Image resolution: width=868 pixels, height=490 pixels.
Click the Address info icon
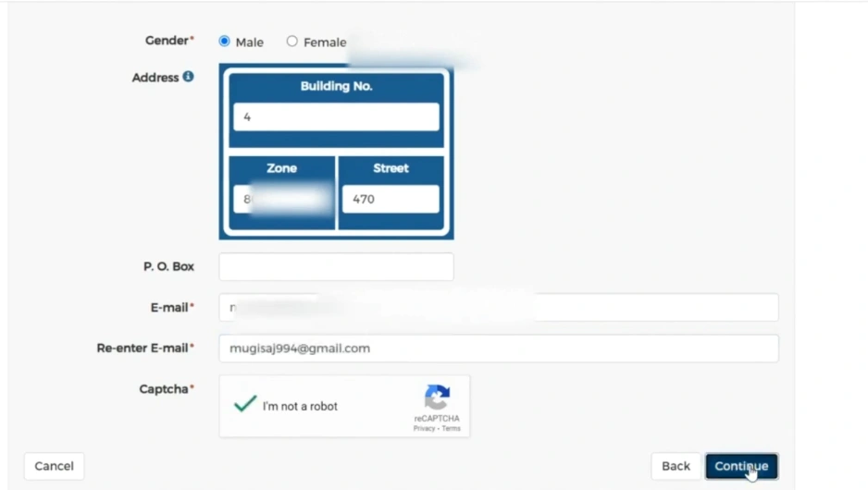(188, 77)
